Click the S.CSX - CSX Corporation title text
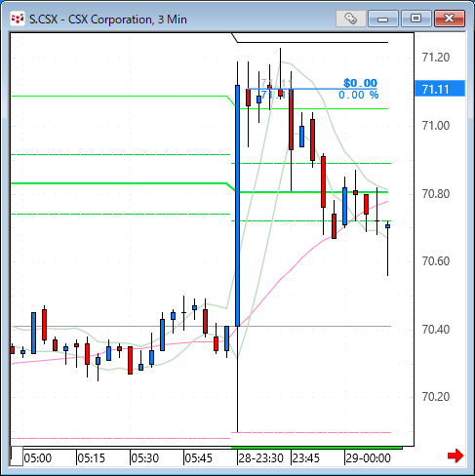 pyautogui.click(x=108, y=20)
